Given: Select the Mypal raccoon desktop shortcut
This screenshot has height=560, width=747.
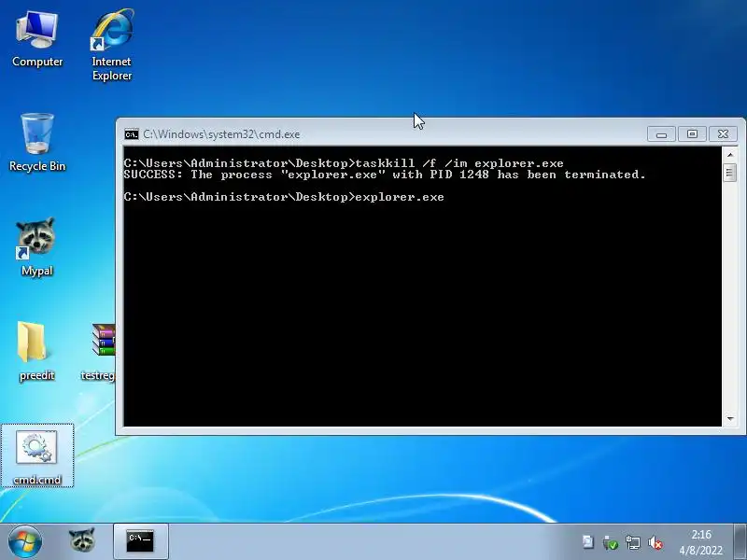Looking at the screenshot, I should pos(36,246).
